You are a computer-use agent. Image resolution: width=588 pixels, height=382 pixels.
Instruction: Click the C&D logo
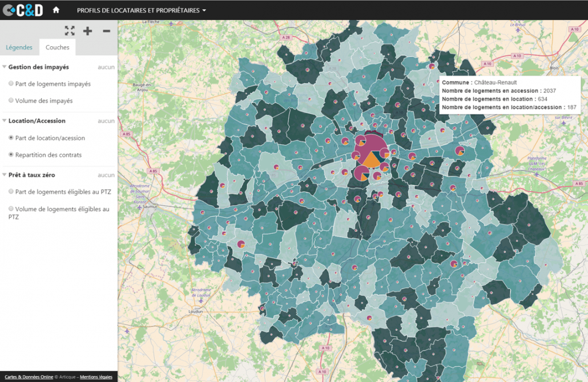(23, 10)
